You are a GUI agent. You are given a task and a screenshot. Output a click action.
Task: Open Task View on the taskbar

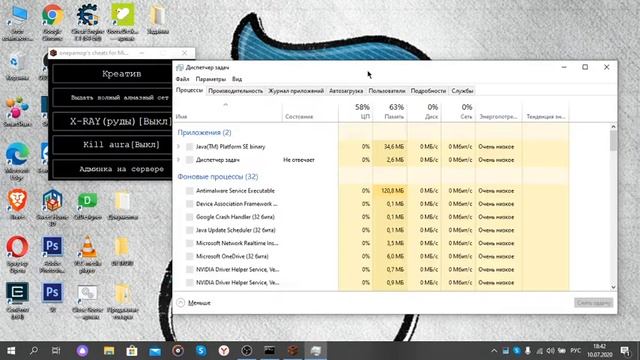tap(56, 351)
